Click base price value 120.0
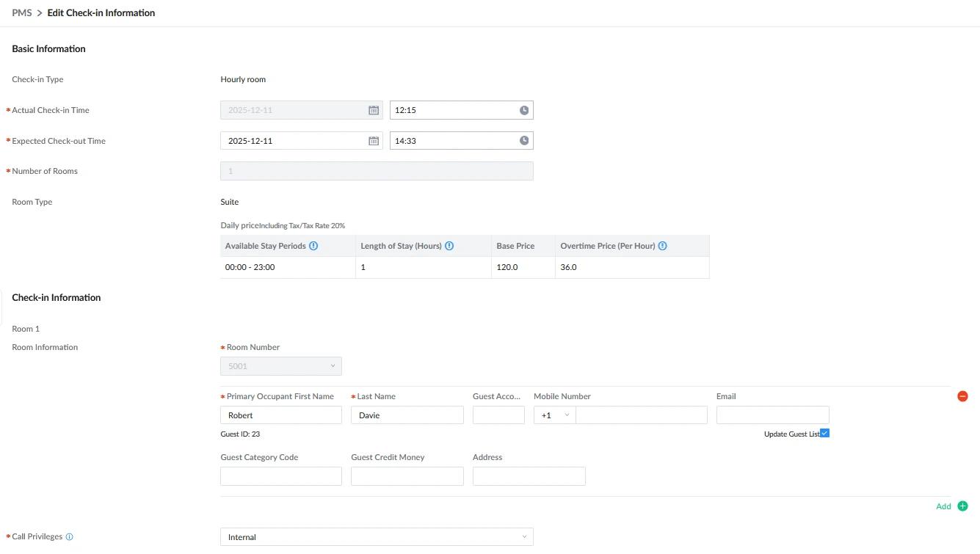 [x=507, y=267]
